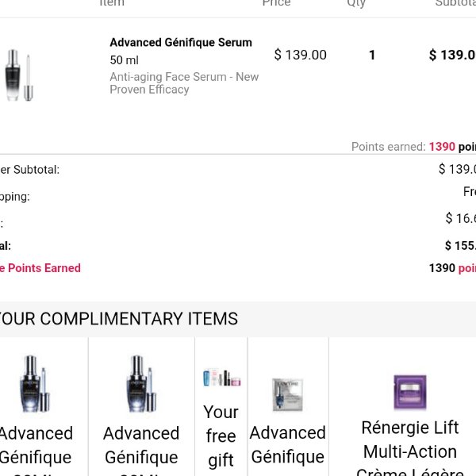Click the Your Complimentary Items heading

point(119,319)
